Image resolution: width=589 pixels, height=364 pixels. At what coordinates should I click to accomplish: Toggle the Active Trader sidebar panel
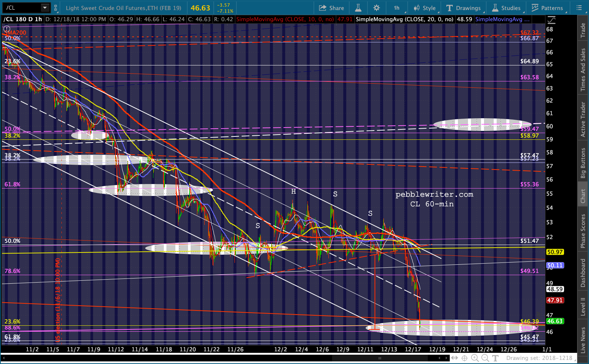pyautogui.click(x=583, y=119)
